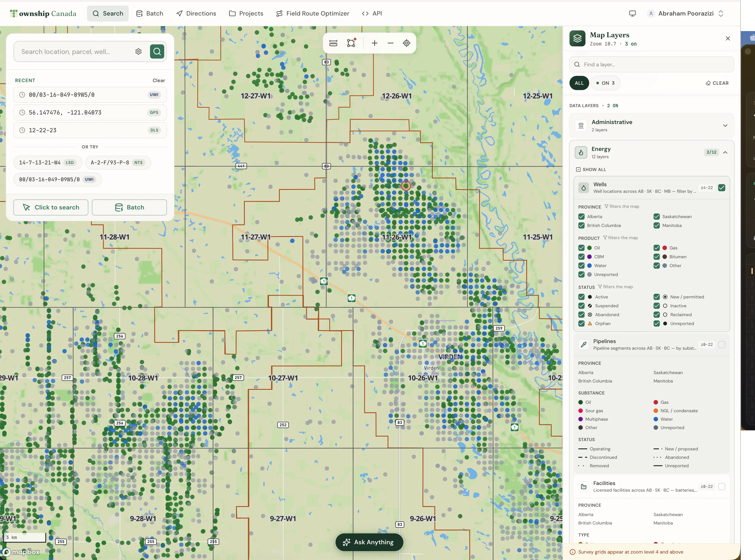Click the ruler measure tool icon

pyautogui.click(x=333, y=43)
